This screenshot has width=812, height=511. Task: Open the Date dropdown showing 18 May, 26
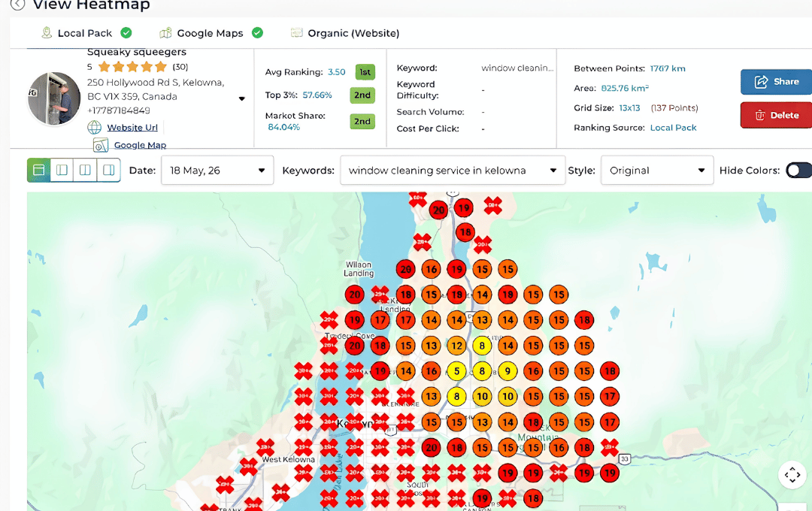(217, 171)
